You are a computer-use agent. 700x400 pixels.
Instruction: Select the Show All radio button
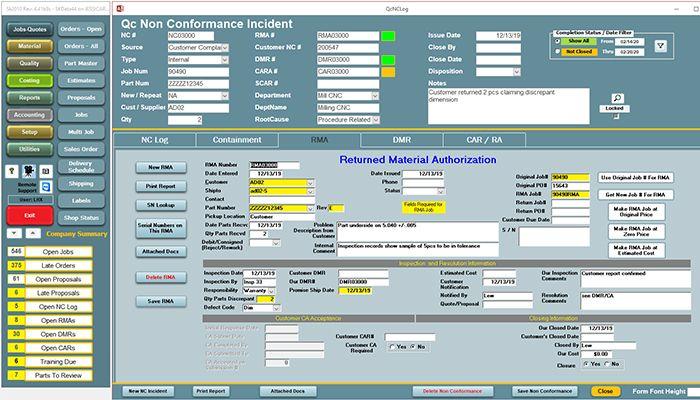coord(557,41)
